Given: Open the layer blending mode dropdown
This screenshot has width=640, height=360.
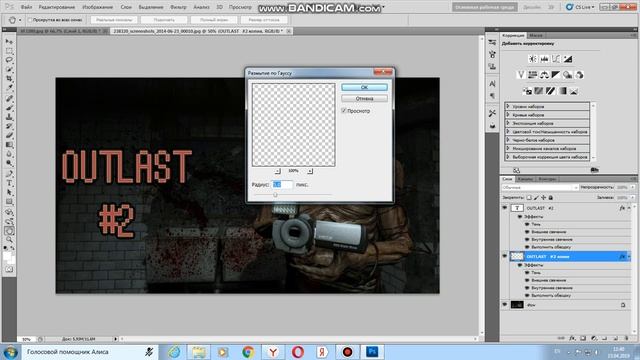Looking at the screenshot, I should 540,187.
